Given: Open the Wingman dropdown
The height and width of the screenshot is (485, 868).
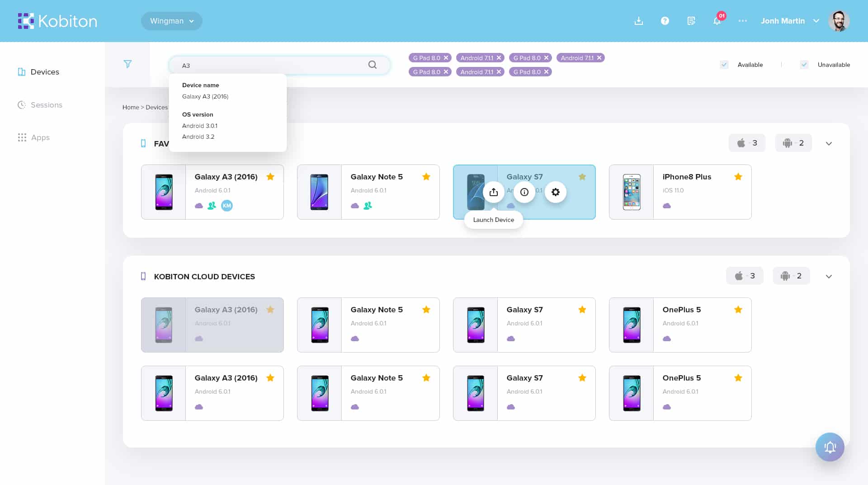Looking at the screenshot, I should click(172, 21).
